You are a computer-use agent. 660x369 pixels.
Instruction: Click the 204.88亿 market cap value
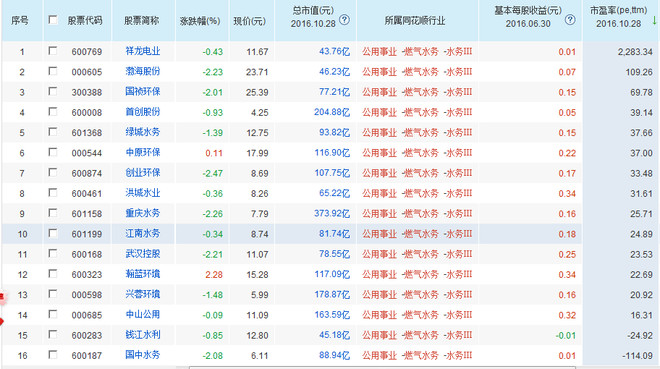(x=332, y=112)
